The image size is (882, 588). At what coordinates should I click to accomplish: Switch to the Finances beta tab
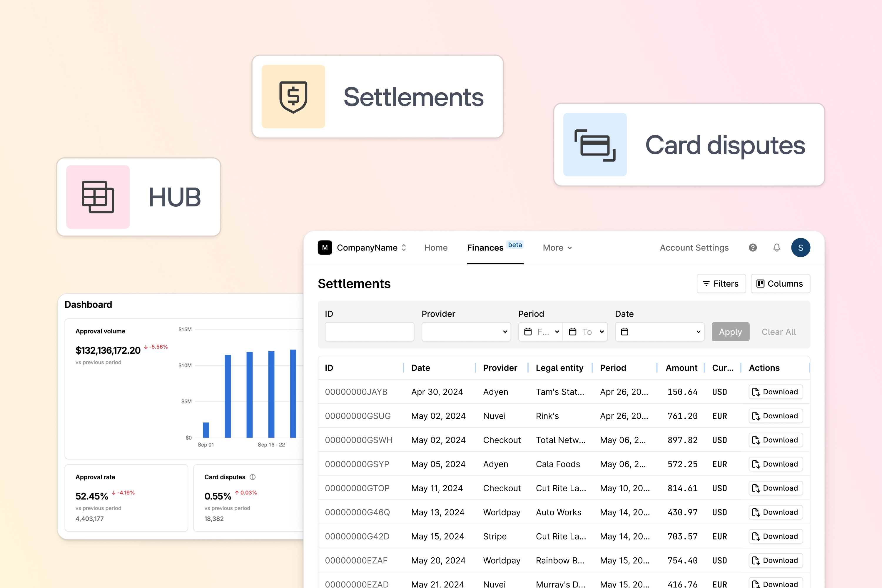485,248
